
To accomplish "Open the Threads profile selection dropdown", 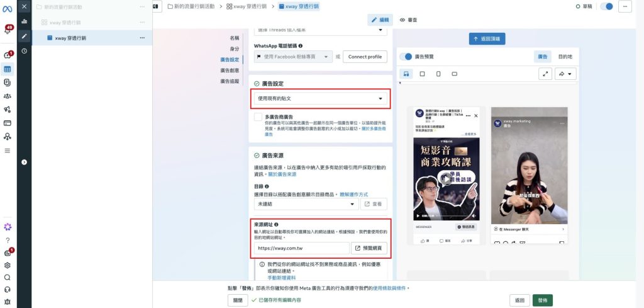I will pos(320,30).
